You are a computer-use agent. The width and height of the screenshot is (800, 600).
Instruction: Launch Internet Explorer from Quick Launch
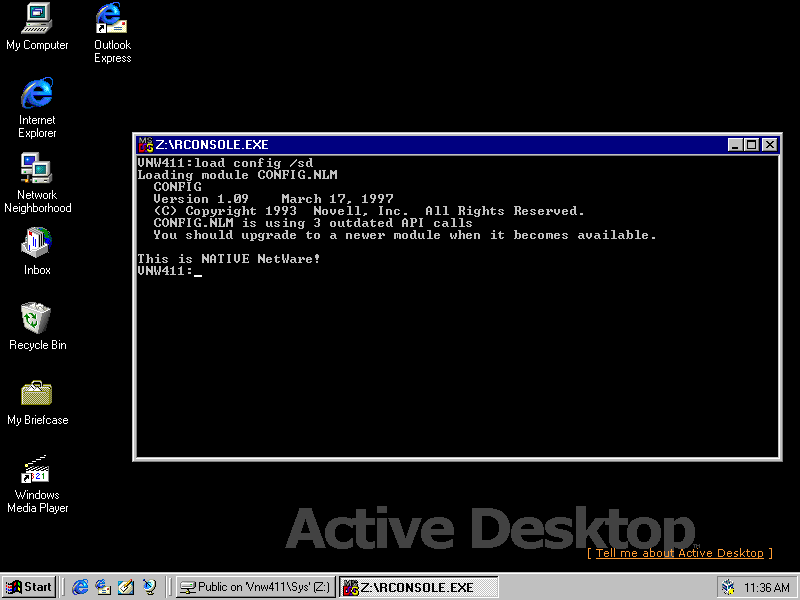[80, 587]
